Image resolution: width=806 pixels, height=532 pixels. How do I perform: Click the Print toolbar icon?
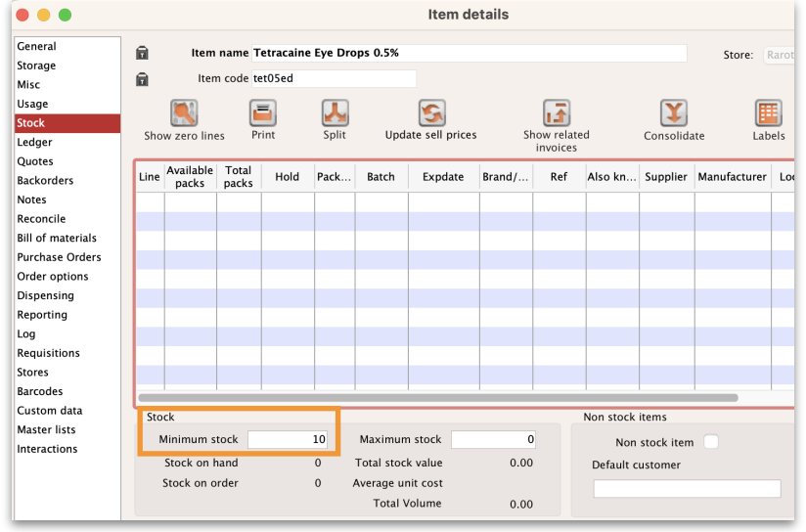[262, 113]
